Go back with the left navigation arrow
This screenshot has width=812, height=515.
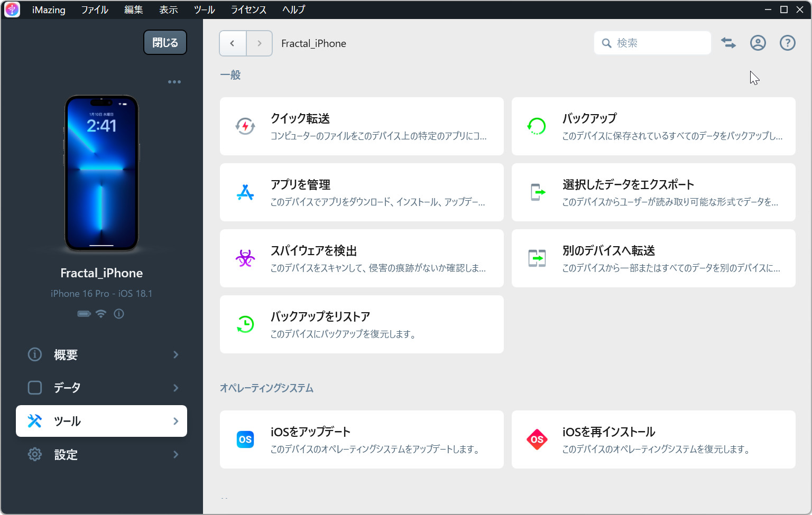point(233,43)
